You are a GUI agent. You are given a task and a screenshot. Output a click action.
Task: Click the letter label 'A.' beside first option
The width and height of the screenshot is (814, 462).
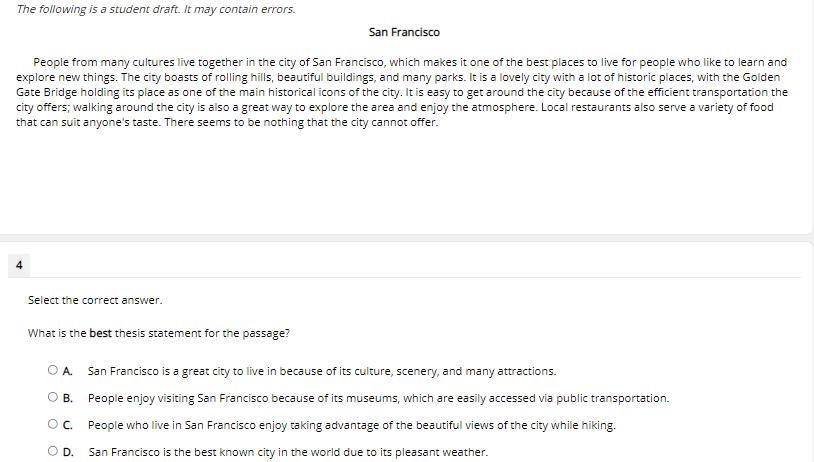[67, 371]
